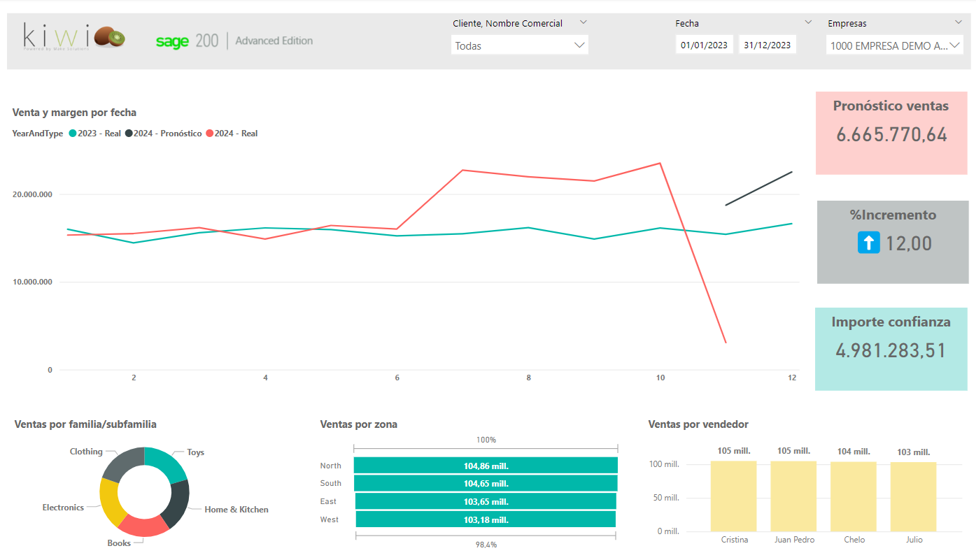This screenshot has width=976, height=560.
Task: Expand the Fecha slicer header chevron
Action: coord(809,22)
